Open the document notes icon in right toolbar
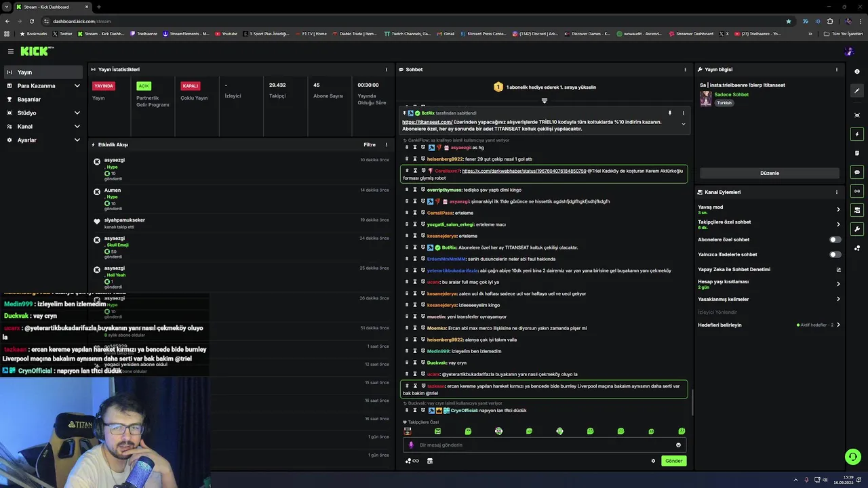This screenshot has width=868, height=488. (x=857, y=153)
